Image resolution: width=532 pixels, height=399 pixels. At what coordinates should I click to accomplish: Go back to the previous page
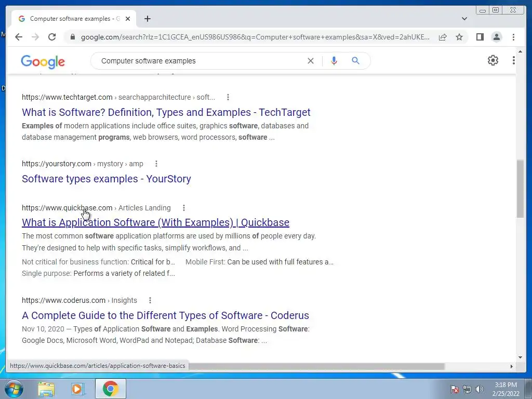[x=19, y=37]
